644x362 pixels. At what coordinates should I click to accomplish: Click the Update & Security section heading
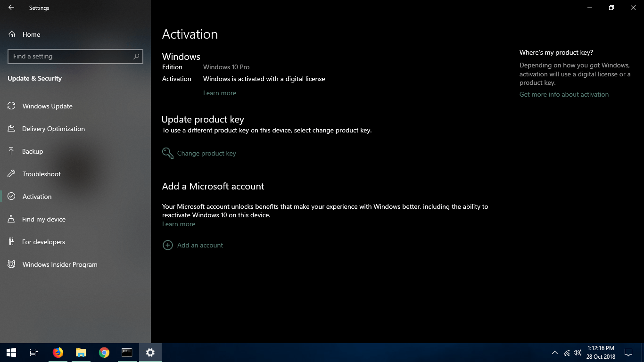coord(34,78)
